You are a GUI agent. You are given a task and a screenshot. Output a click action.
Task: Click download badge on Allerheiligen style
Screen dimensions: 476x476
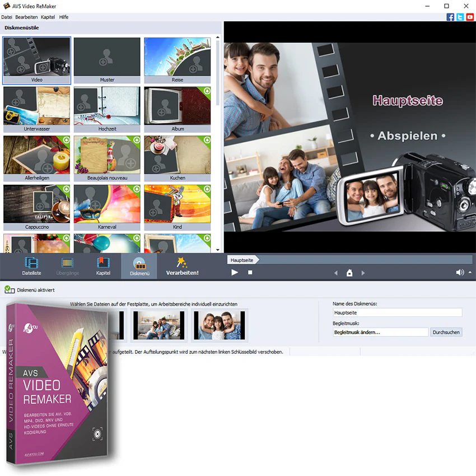pos(66,139)
